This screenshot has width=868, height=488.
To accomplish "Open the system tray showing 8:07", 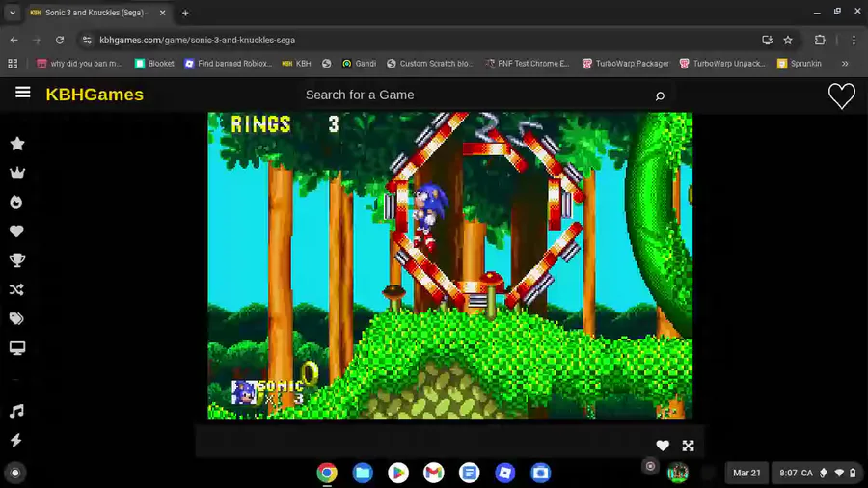I will (x=817, y=474).
